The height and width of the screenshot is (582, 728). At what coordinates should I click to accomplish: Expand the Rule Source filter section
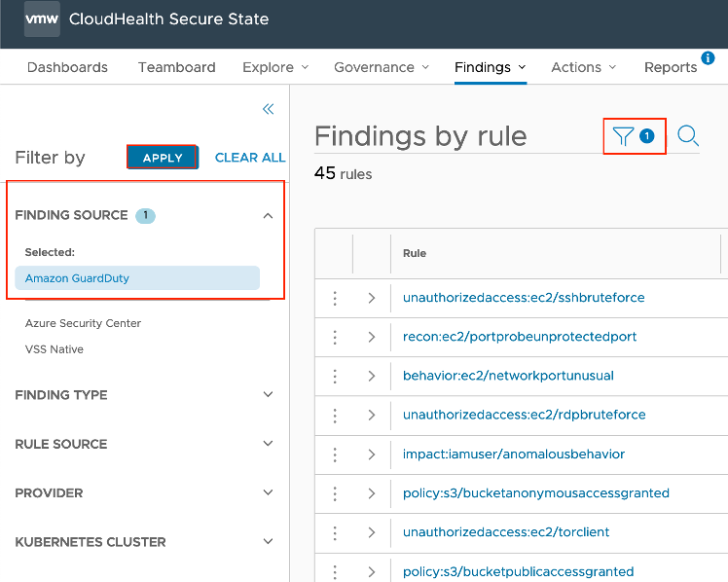(x=269, y=444)
